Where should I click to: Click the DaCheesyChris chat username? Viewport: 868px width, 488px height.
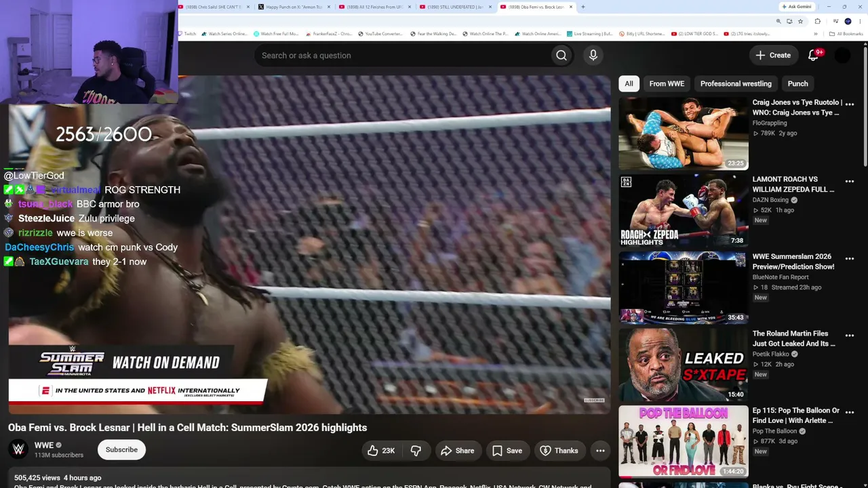click(39, 247)
